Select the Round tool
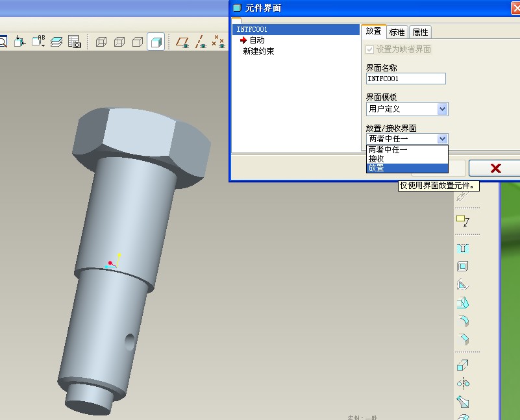The width and height of the screenshot is (520, 420). [463, 321]
